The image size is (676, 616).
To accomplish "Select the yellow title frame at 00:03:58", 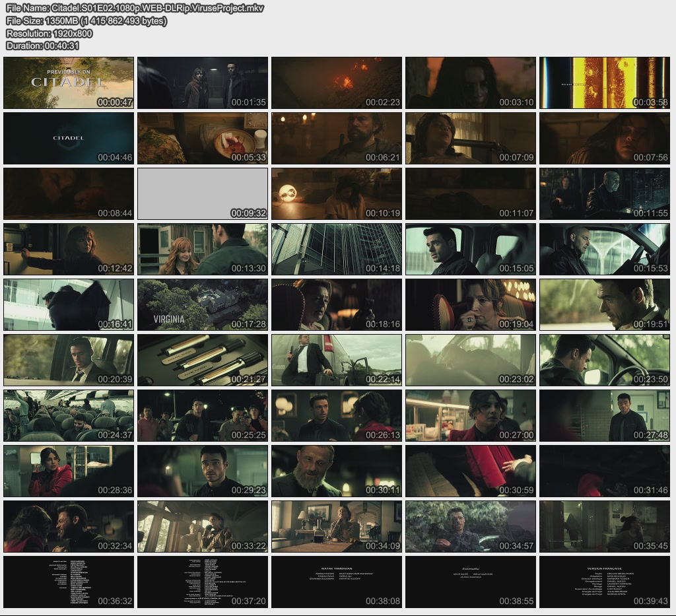I will coord(605,83).
